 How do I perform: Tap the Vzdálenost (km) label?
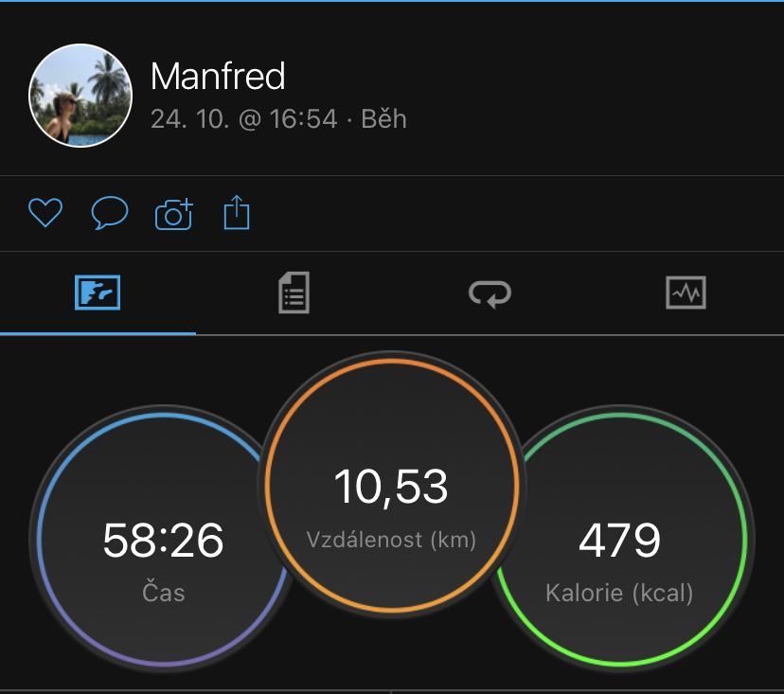[391, 540]
